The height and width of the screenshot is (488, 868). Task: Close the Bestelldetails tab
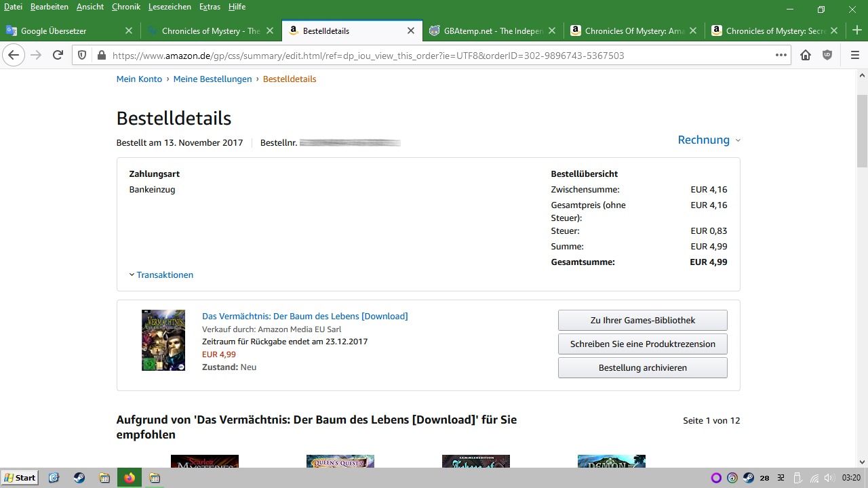(410, 30)
